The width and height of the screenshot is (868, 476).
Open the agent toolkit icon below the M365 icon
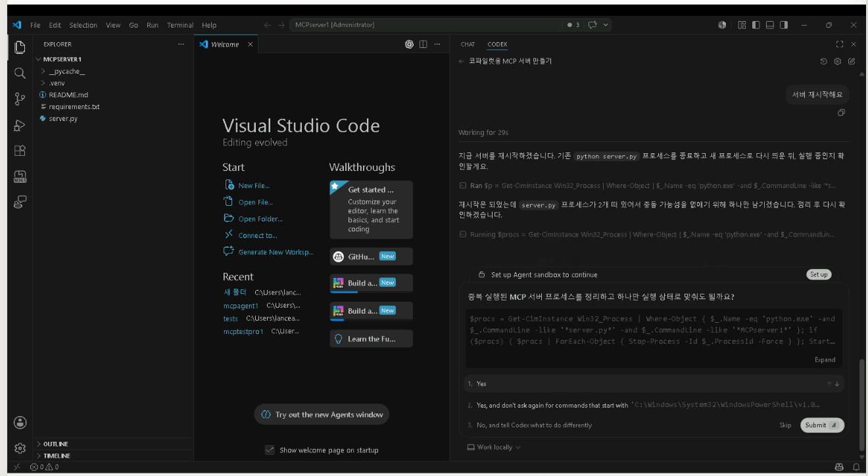pyautogui.click(x=20, y=202)
